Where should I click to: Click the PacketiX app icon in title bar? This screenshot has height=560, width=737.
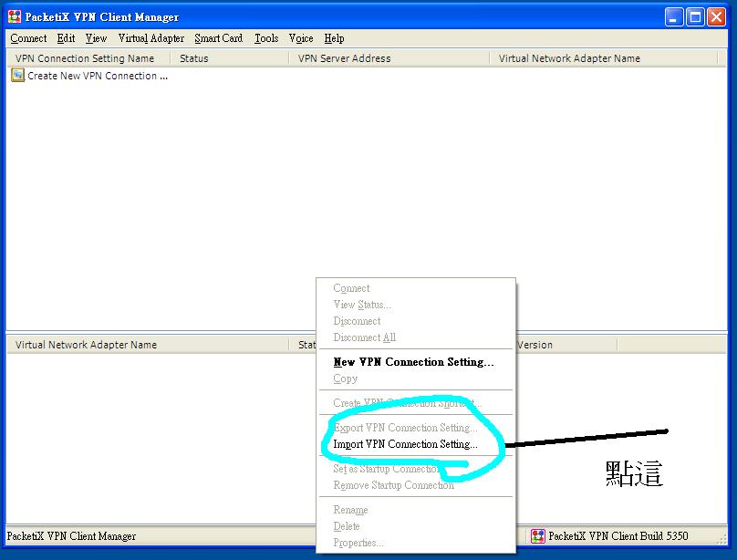point(14,17)
